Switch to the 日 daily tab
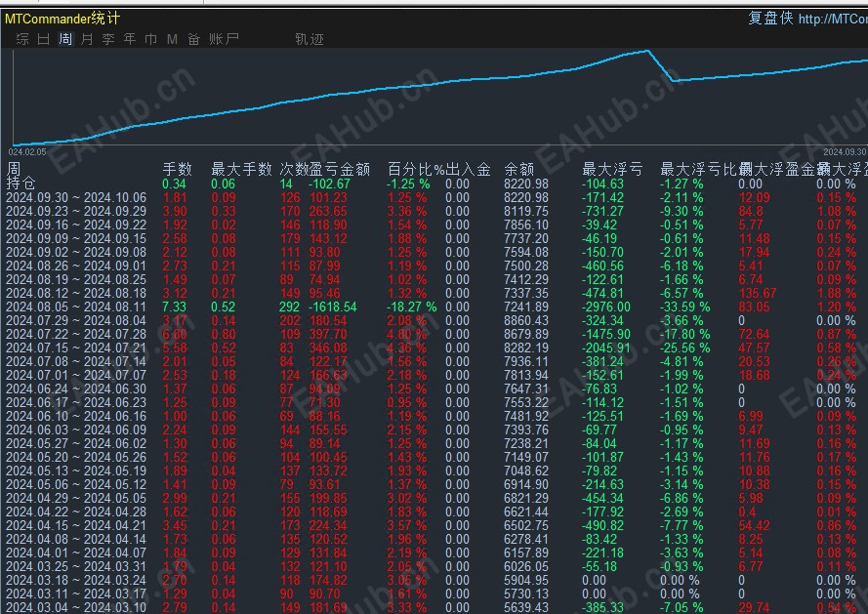This screenshot has height=614, width=868. click(44, 39)
